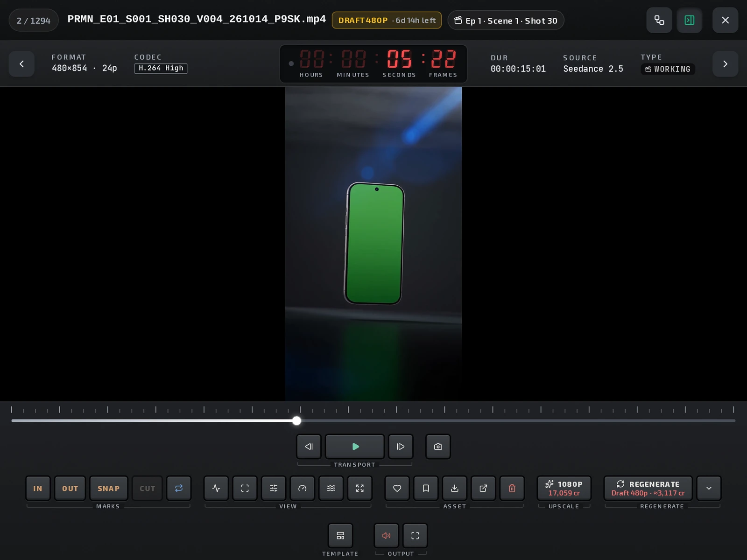Screen dimensions: 747x560
Task: Click the frame-corners view icon
Action: [245, 488]
